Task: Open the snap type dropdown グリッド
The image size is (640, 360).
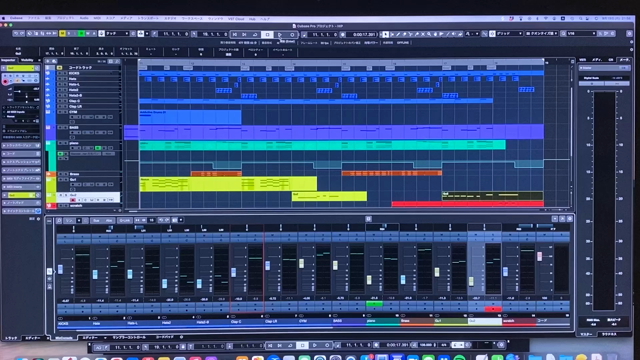Action: tap(509, 33)
